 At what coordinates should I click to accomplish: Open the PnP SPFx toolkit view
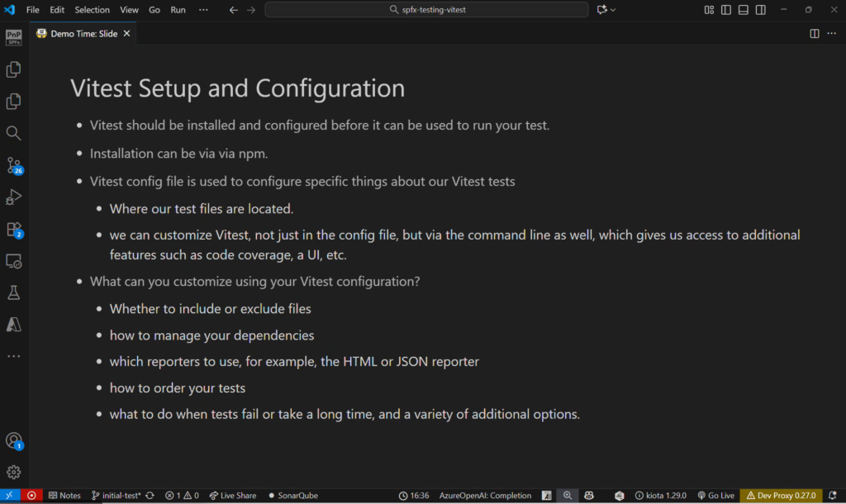coord(14,37)
